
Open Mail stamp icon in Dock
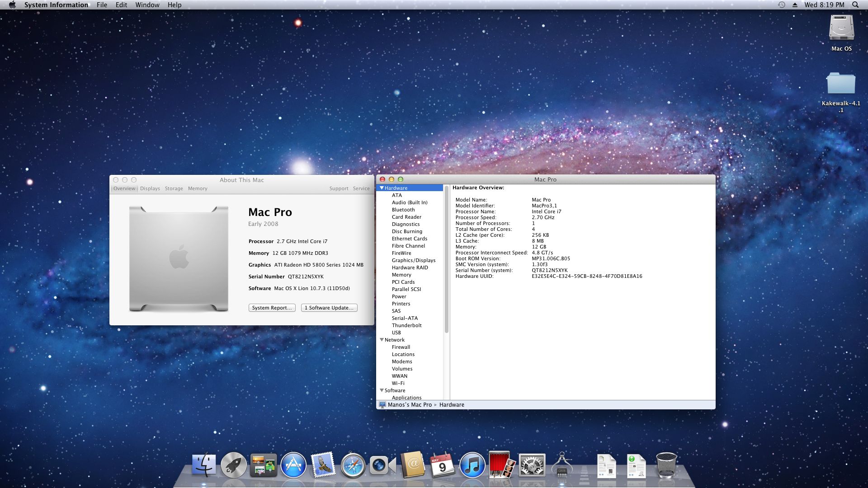point(323,465)
